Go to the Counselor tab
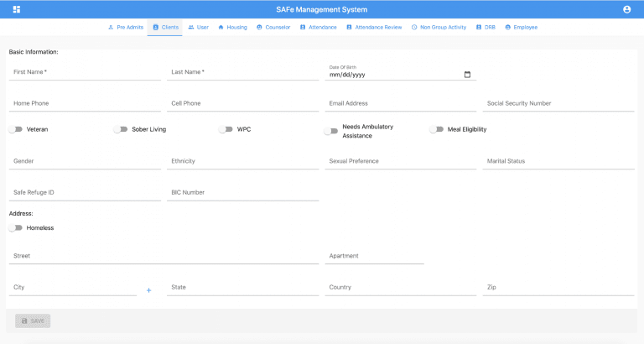Viewport: 644px width, 344px height. (x=273, y=28)
